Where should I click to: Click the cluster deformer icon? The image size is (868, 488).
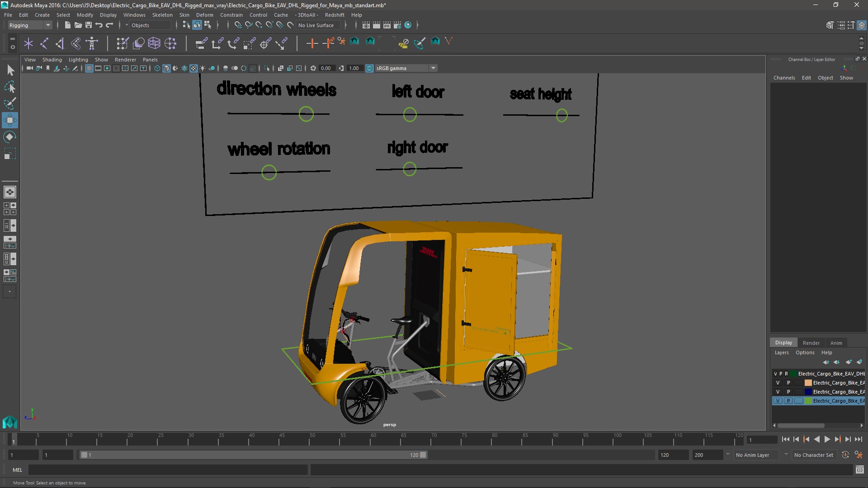(170, 43)
